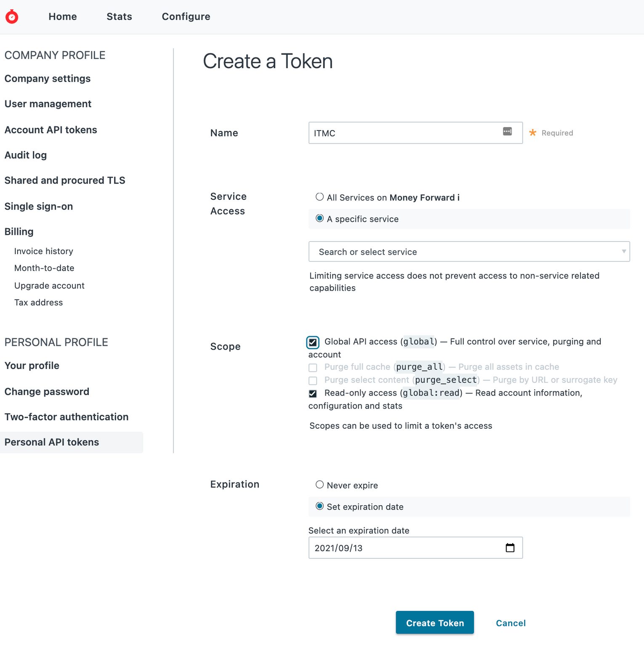Select Personal API tokens in sidebar
Viewport: 644px width, 653px height.
pos(72,442)
